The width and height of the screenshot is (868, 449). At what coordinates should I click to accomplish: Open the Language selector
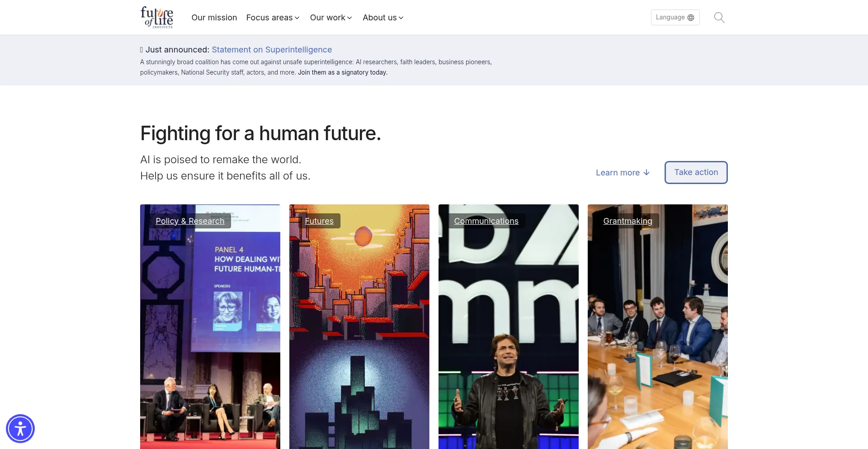pyautogui.click(x=675, y=18)
